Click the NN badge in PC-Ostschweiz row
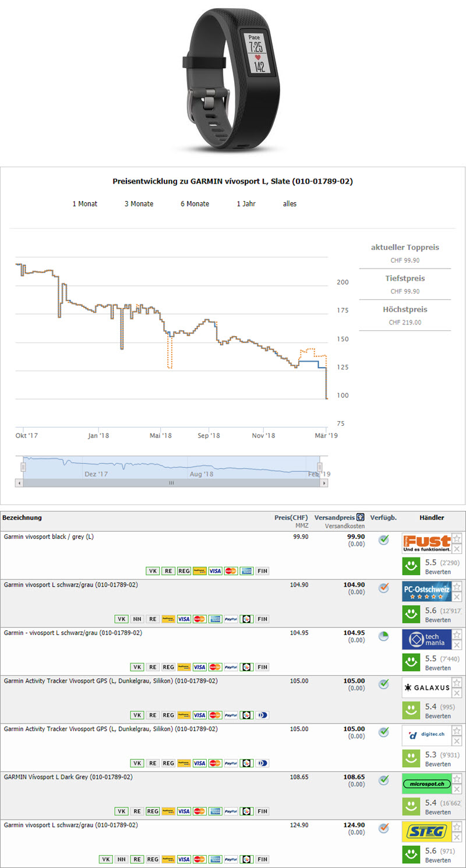The height and width of the screenshot is (868, 466). click(x=137, y=619)
